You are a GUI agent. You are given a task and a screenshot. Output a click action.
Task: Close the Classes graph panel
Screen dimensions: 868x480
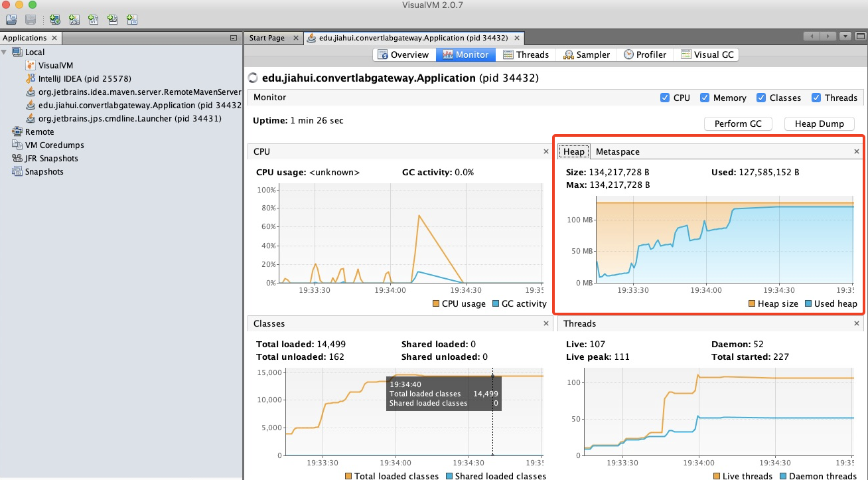(545, 324)
